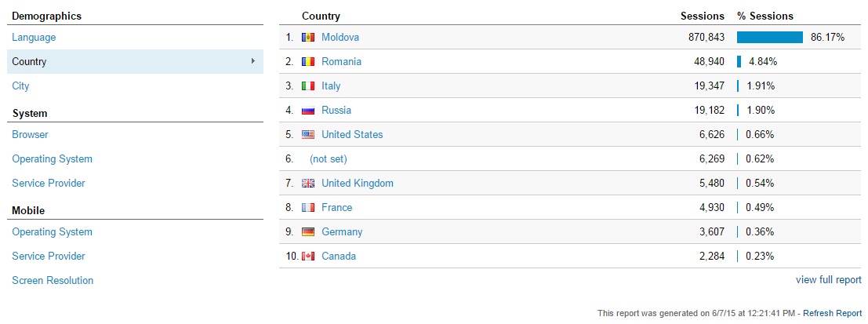This screenshot has height=324, width=868.
Task: Click the France flag icon
Action: coord(308,208)
